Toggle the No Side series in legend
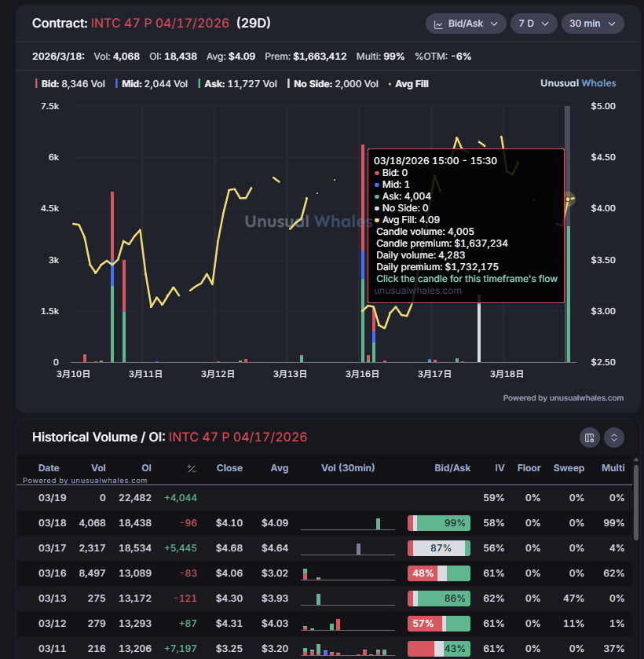The image size is (644, 659). 333,84
